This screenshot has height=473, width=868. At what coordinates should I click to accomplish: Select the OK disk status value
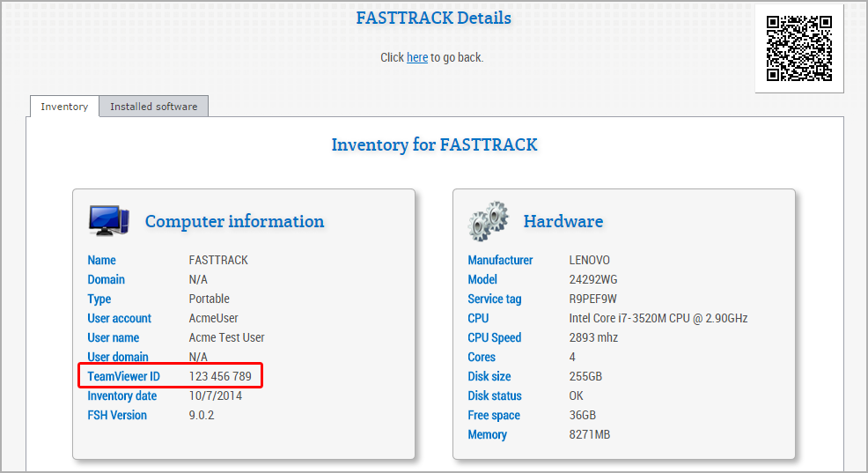576,396
